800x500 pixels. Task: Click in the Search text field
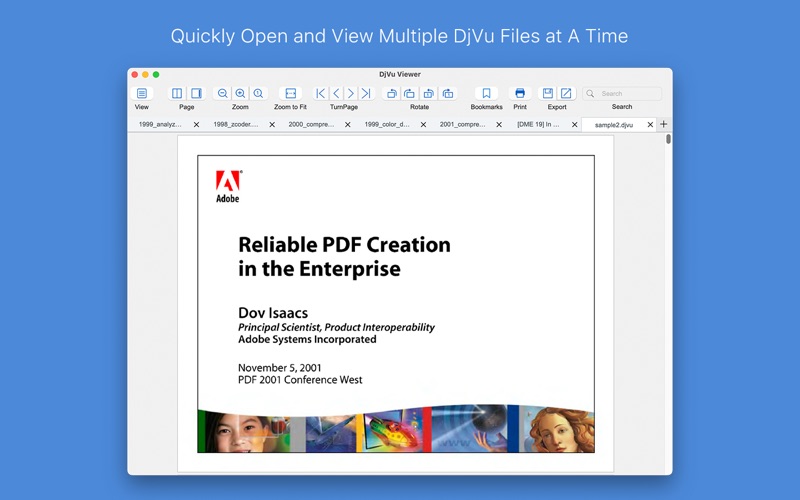622,93
